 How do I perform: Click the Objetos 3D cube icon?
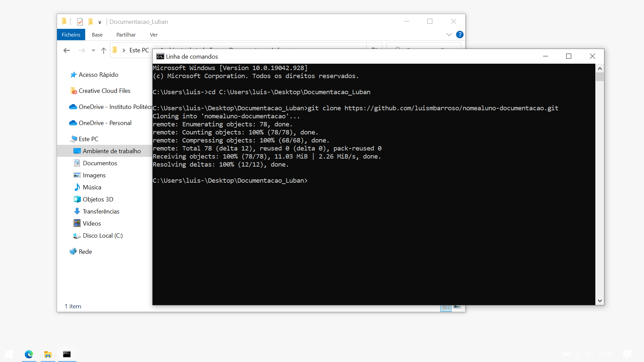tap(77, 199)
